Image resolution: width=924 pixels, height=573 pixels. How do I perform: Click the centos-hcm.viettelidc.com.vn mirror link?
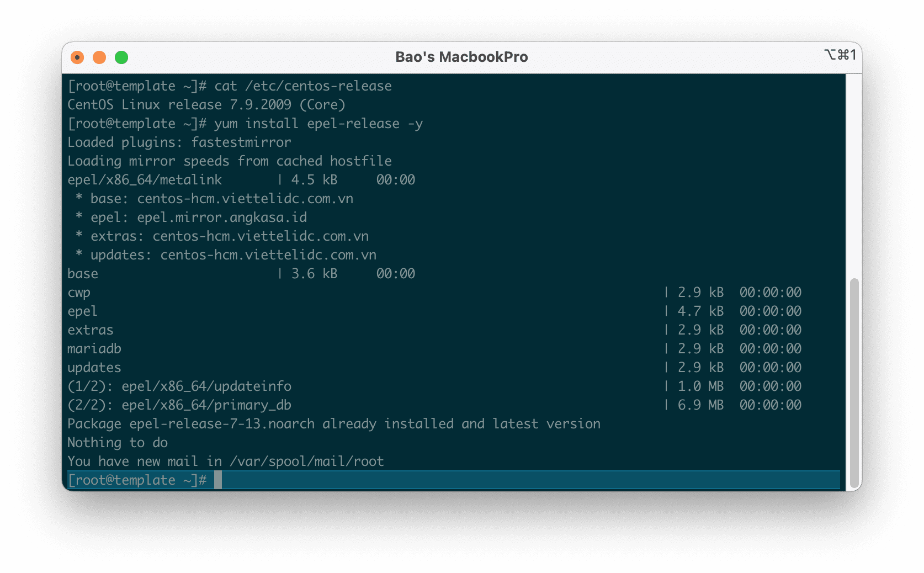click(246, 198)
